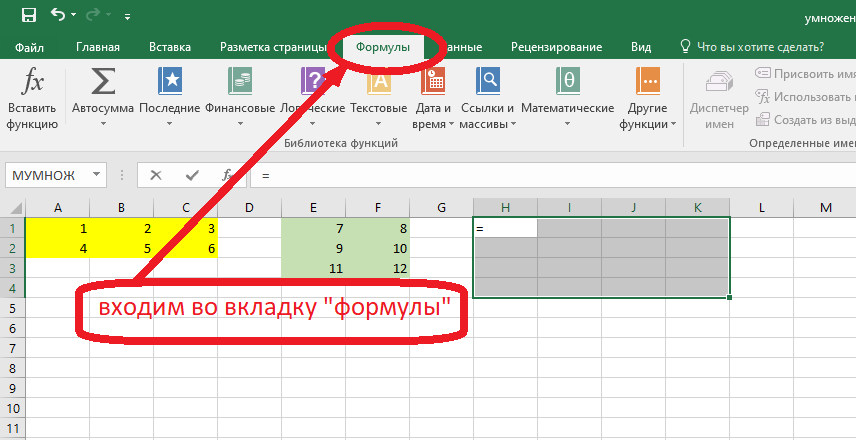The width and height of the screenshot is (856, 440).
Task: Open Ссылки и массивы book icon
Action: [488, 82]
